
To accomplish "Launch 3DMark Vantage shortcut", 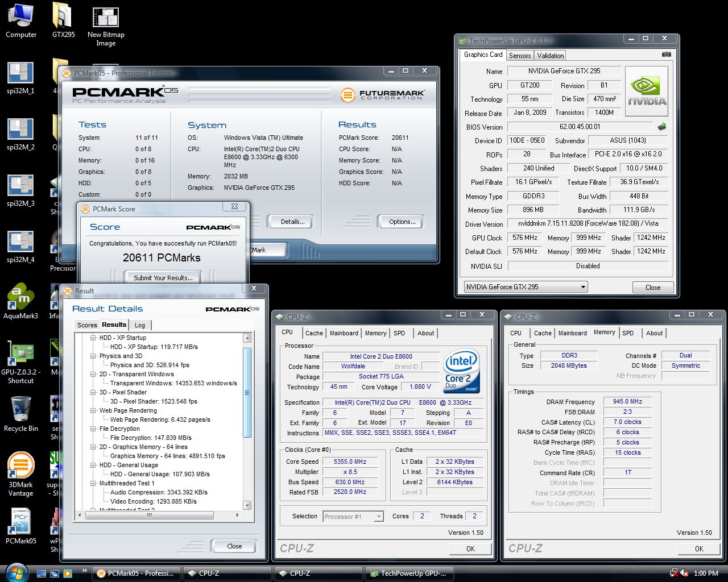I will coord(21,475).
